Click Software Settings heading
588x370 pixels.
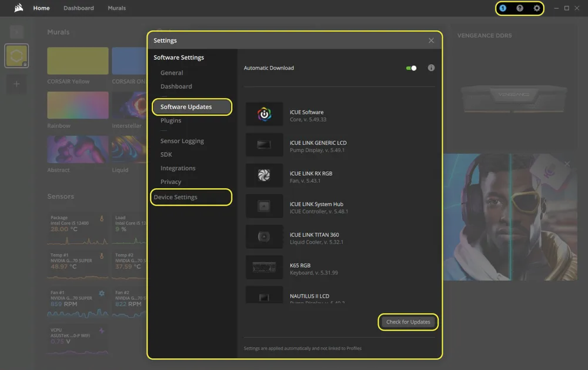179,58
